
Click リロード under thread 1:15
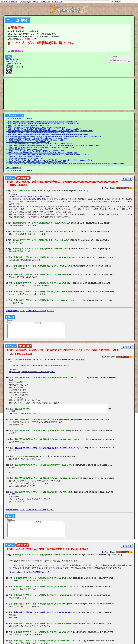click(x=50, y=311)
